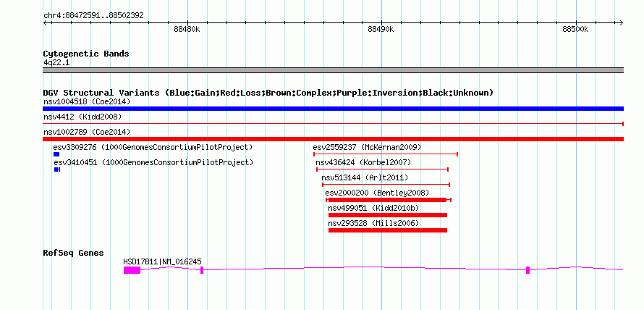The height and width of the screenshot is (310, 644).
Task: Click the RefSeq Genes track title
Action: click(74, 253)
